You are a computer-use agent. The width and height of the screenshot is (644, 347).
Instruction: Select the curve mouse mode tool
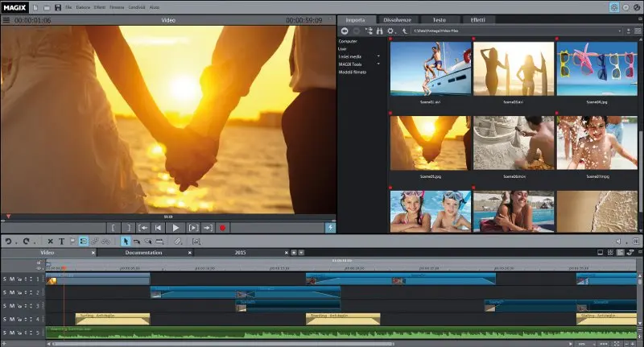click(x=136, y=242)
